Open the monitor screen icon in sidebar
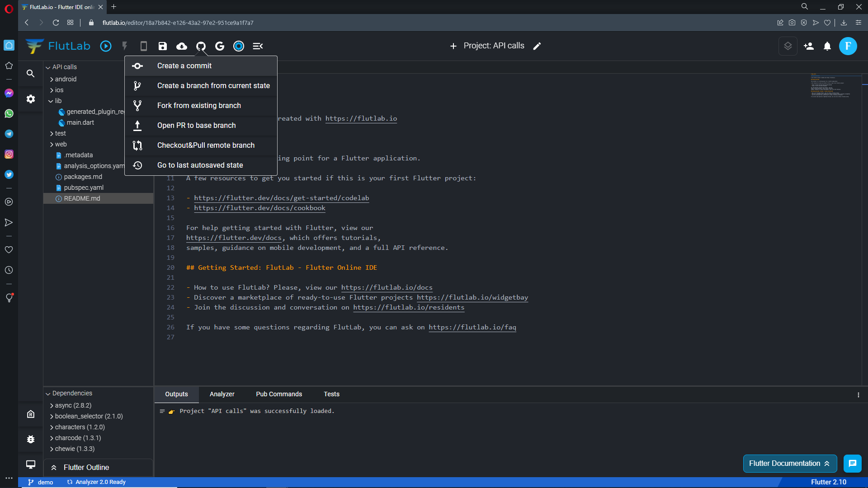 click(31, 465)
